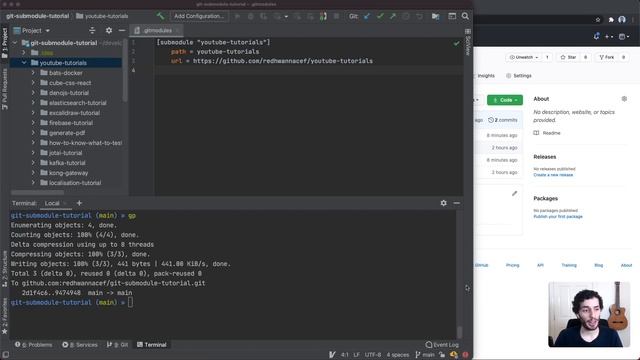This screenshot has width=640, height=360.
Task: Click the IDE window layout icon beside search
Action: (452, 16)
